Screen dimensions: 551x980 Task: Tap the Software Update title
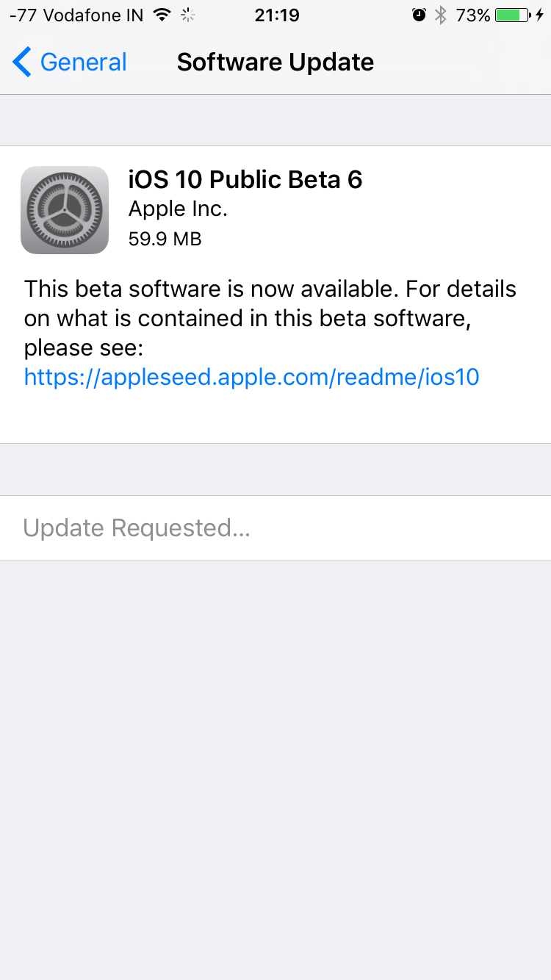pyautogui.click(x=275, y=62)
